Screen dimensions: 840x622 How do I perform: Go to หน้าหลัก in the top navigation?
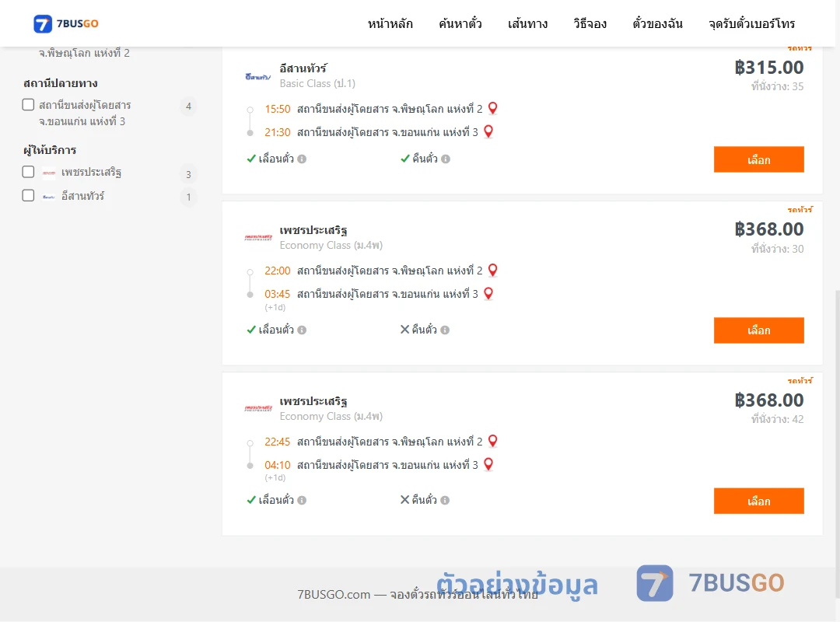tap(390, 23)
